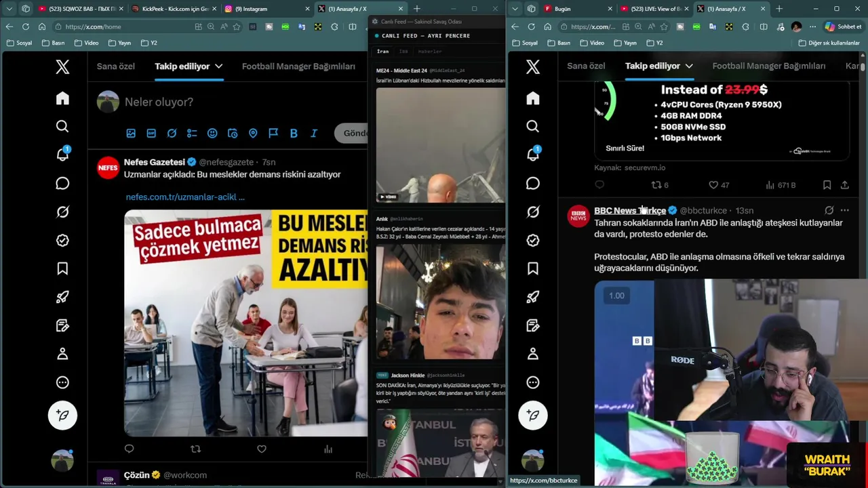Image resolution: width=868 pixels, height=488 pixels.
Task: Open tab search chevron in left browser
Action: point(9,9)
